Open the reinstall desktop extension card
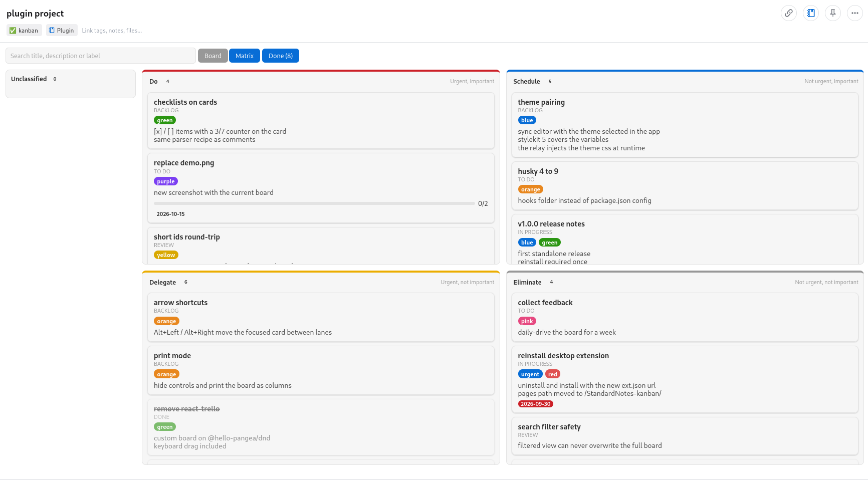 tap(685, 379)
